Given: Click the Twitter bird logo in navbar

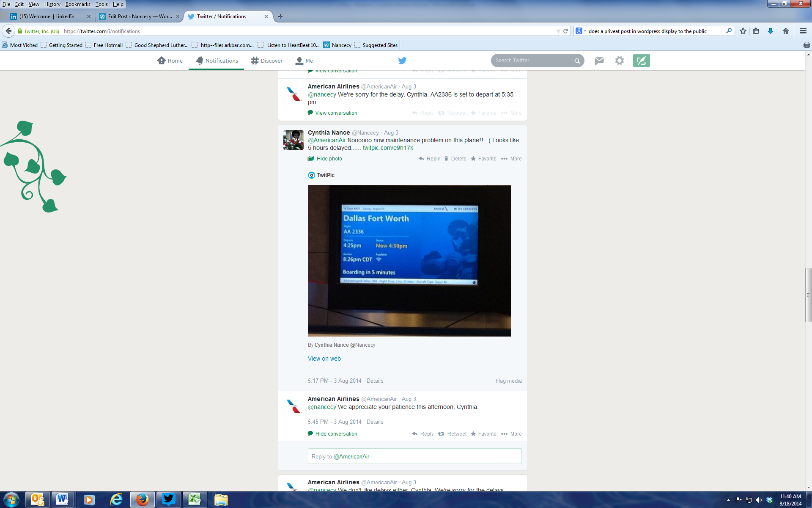Looking at the screenshot, I should (402, 61).
